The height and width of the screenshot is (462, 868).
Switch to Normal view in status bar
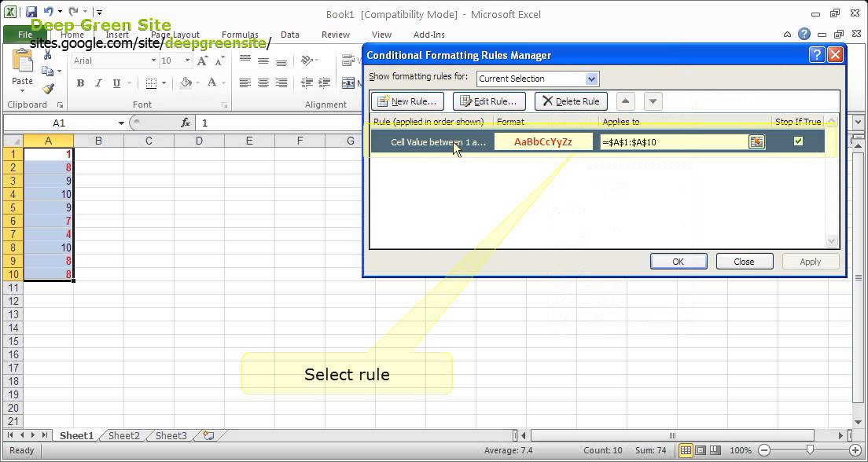click(686, 450)
